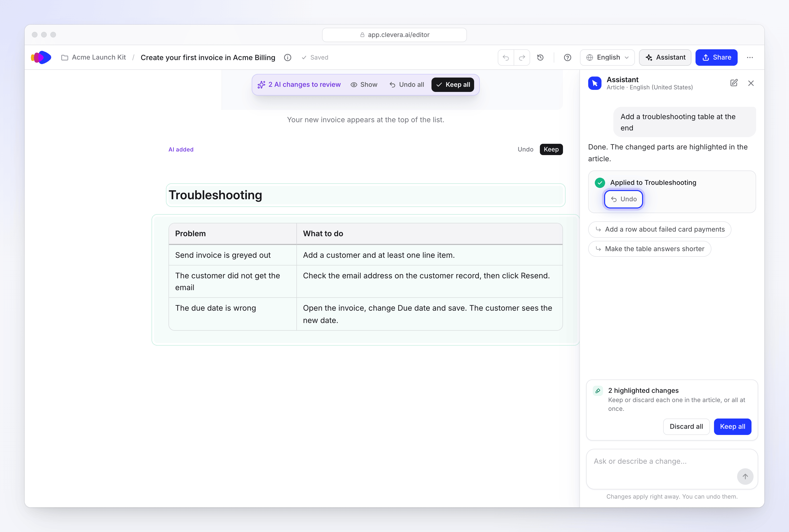789x532 pixels.
Task: Click the blue Share button
Action: pos(716,57)
